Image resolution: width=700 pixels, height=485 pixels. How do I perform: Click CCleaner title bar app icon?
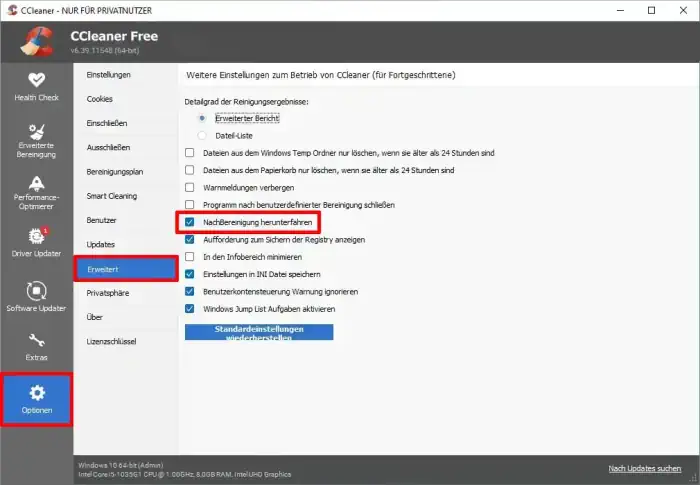(x=12, y=10)
